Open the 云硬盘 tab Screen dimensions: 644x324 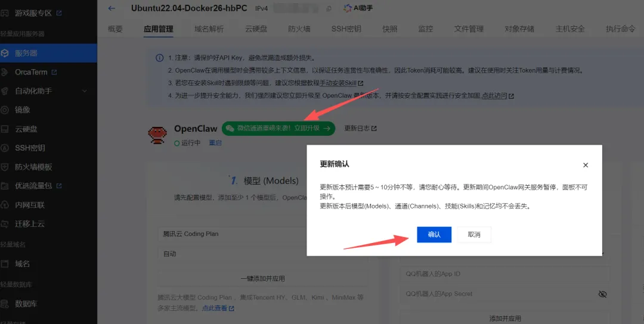coord(256,29)
